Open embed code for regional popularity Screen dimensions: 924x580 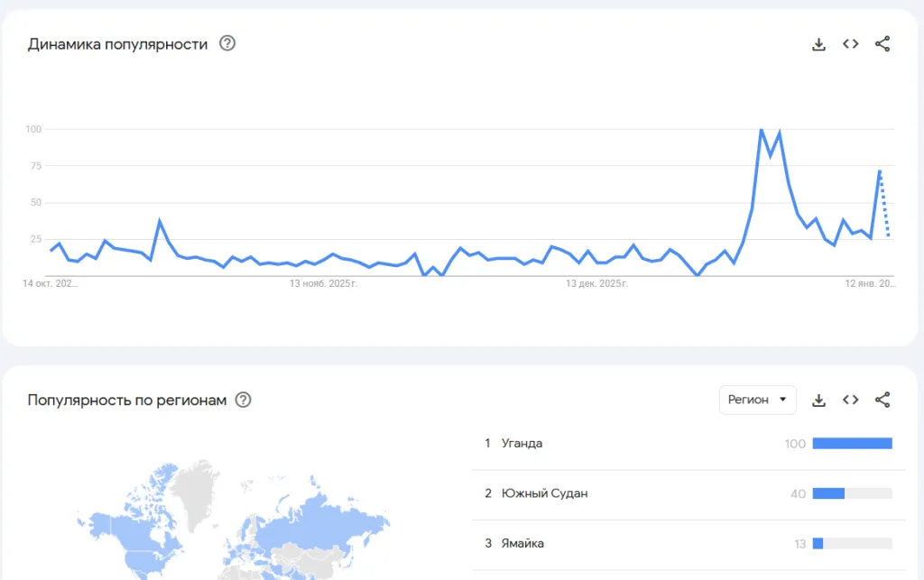(x=850, y=400)
